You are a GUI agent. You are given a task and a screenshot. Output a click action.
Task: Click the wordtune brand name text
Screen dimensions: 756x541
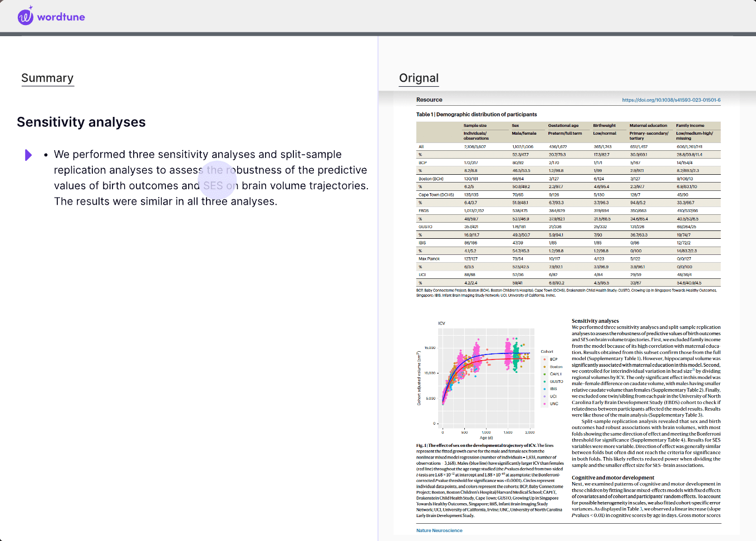pyautogui.click(x=61, y=17)
